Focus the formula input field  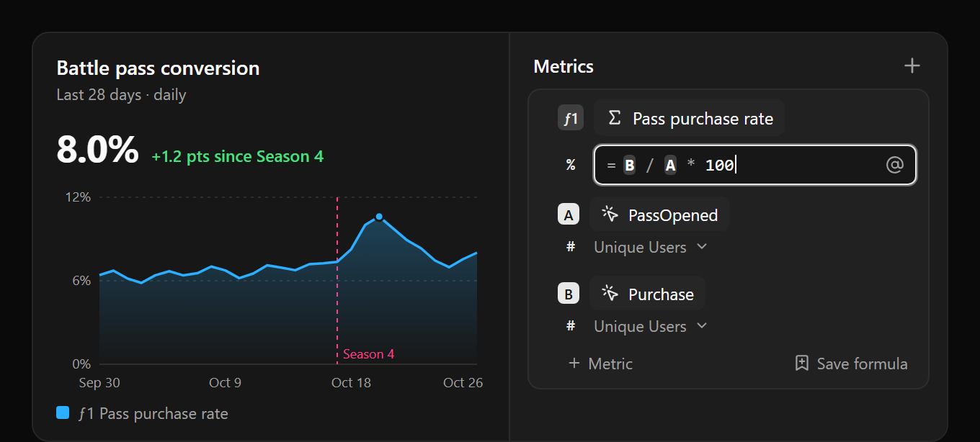754,165
